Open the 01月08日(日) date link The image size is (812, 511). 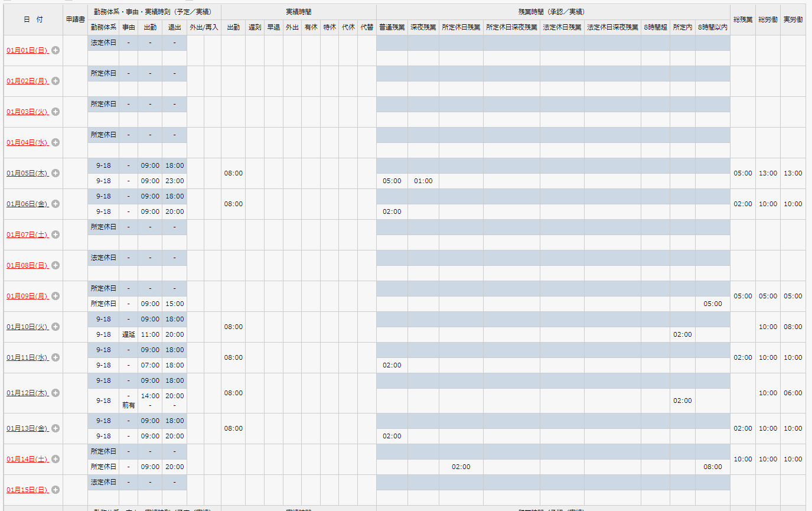[27, 266]
